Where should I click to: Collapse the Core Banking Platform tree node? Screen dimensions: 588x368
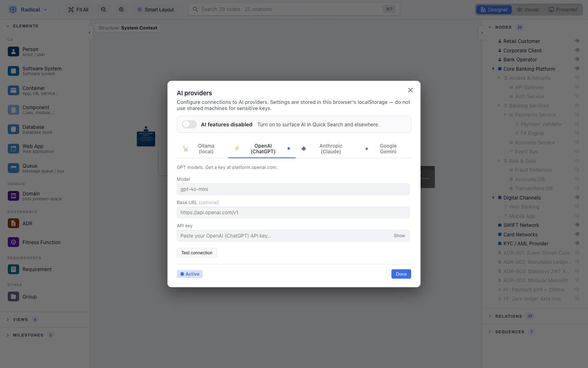tap(493, 69)
